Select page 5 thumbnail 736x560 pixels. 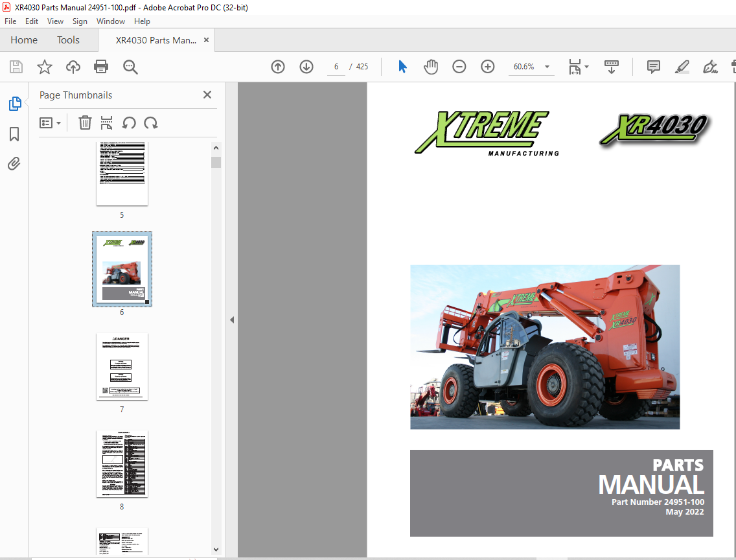tap(122, 174)
